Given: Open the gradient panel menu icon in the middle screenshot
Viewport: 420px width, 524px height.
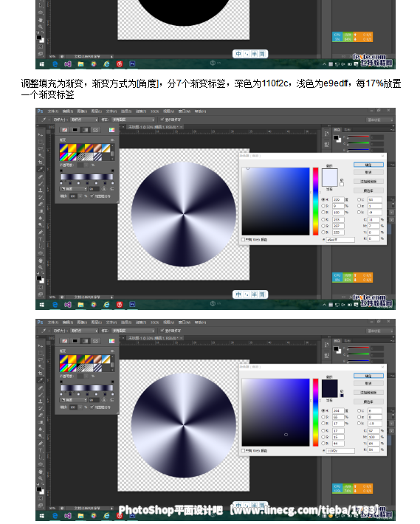Looking at the screenshot, I should pyautogui.click(x=112, y=139).
